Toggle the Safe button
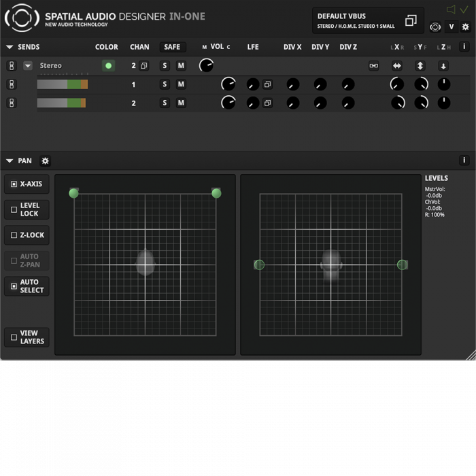 pyautogui.click(x=173, y=47)
